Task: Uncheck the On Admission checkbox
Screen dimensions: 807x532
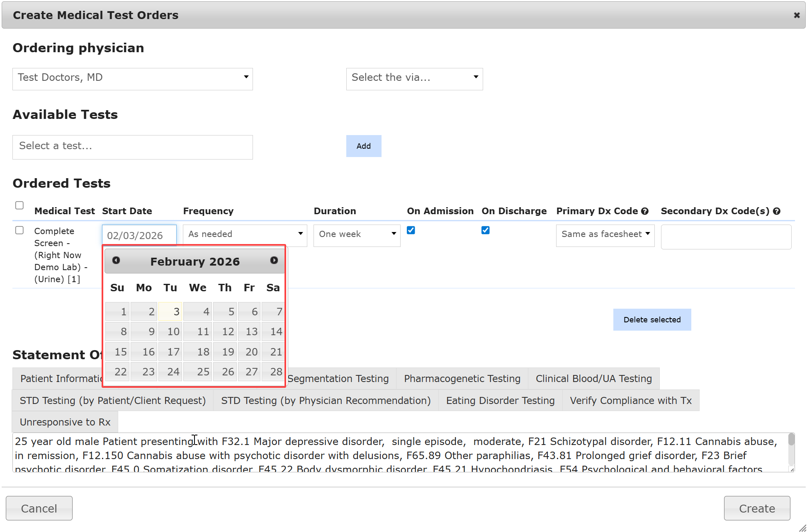Action: [411, 230]
